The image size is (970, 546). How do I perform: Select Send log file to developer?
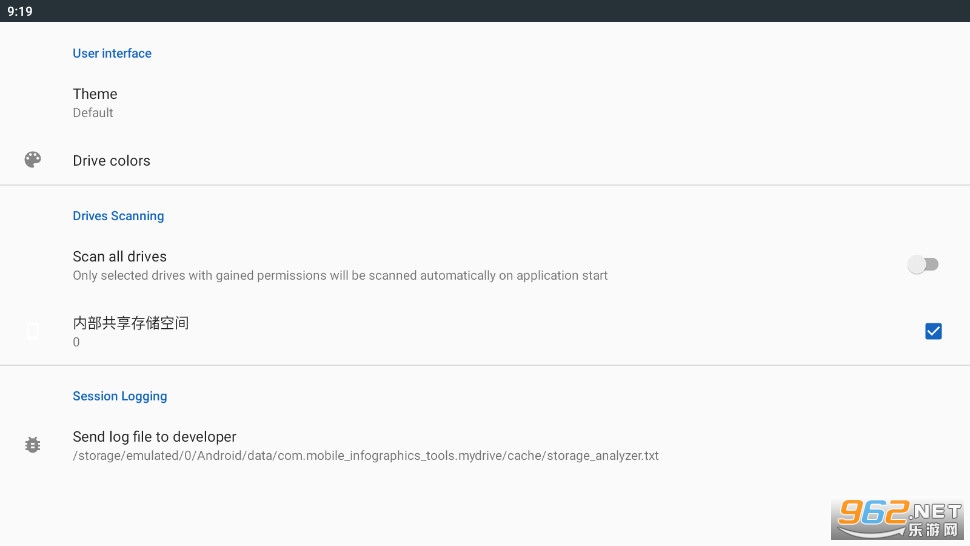(155, 437)
